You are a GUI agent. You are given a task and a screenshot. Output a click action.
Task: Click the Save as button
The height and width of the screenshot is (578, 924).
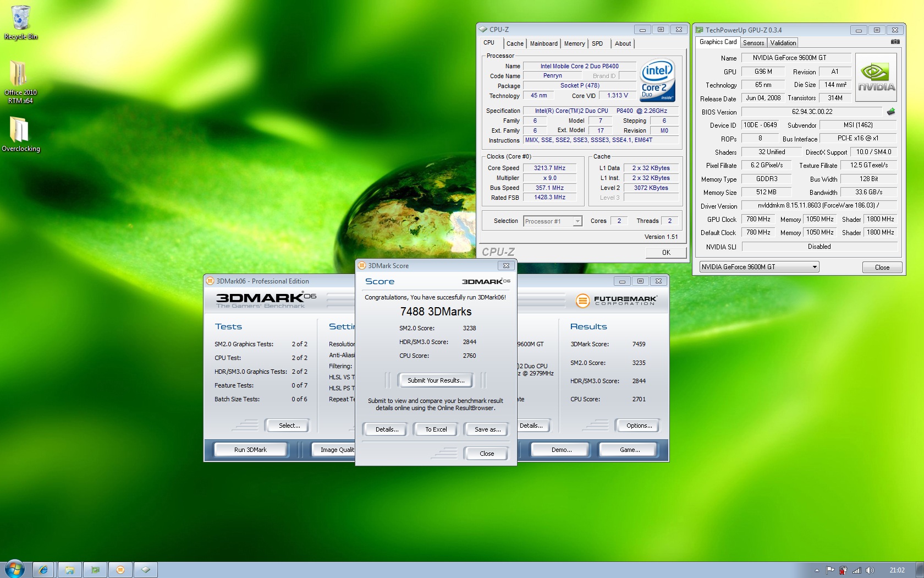pos(487,429)
